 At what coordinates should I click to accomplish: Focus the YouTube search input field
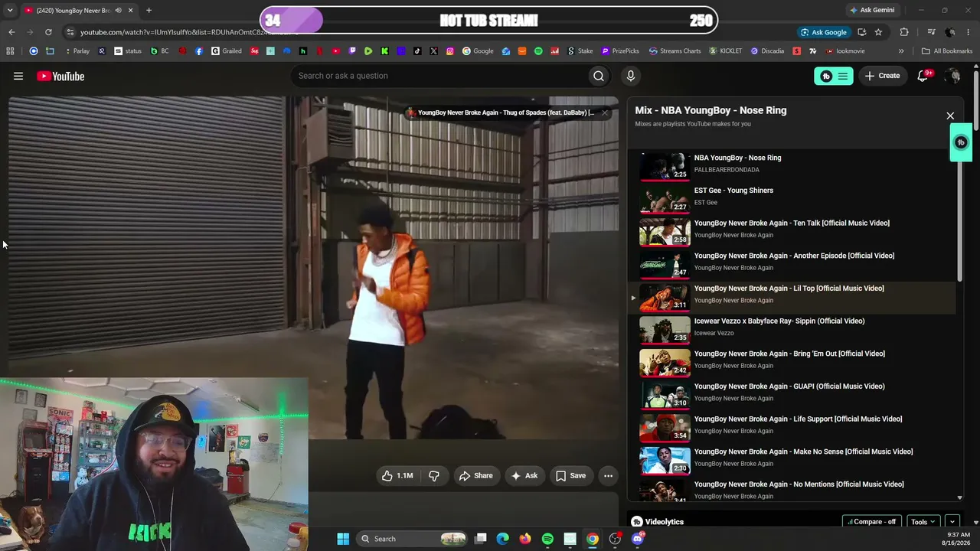(438, 76)
